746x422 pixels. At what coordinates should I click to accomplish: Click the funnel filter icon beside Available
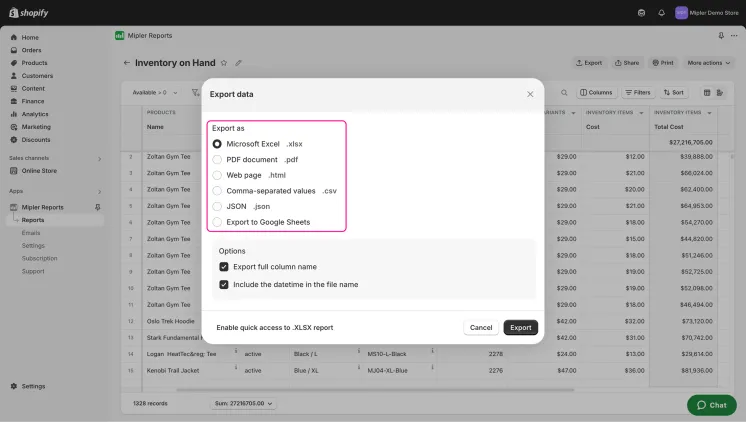pyautogui.click(x=195, y=93)
